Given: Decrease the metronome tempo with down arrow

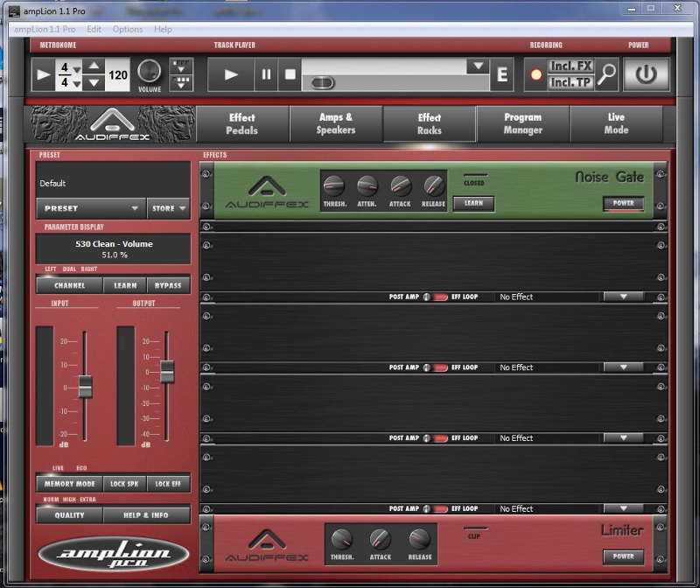Looking at the screenshot, I should point(94,82).
